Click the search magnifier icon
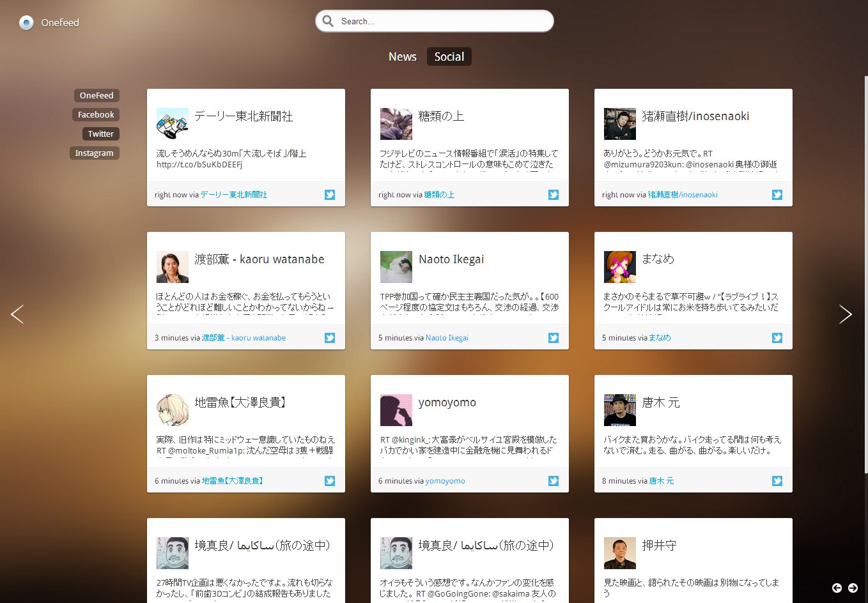 point(328,21)
